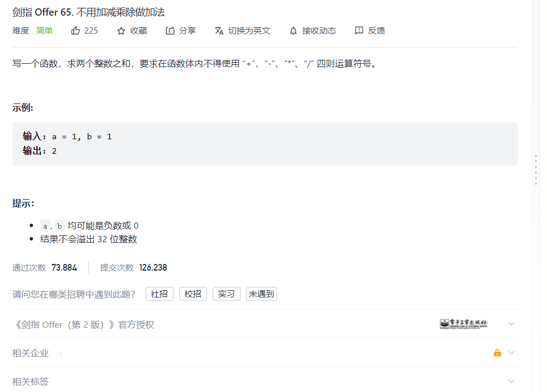Click the orange lock icon
Screen dimensions: 547x392
point(498,353)
